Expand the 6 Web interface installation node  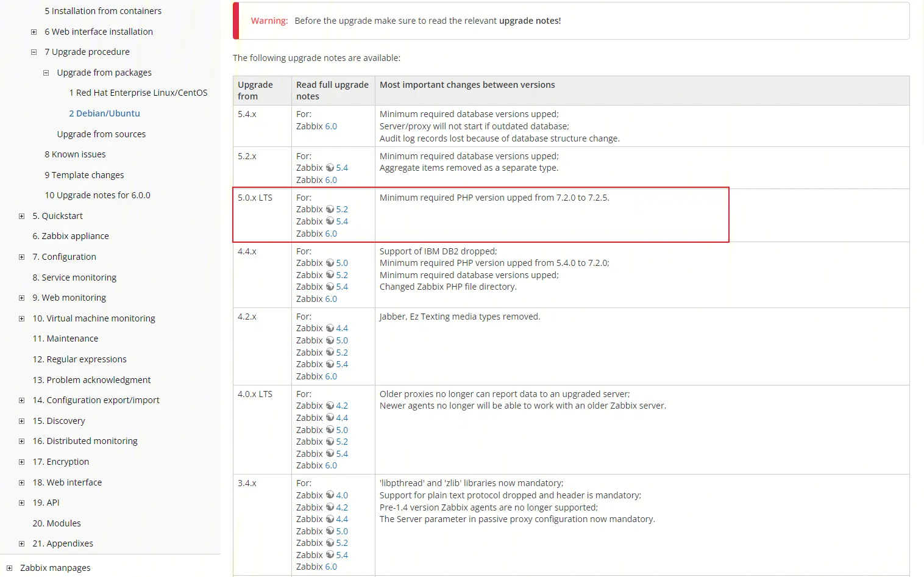pyautogui.click(x=34, y=32)
